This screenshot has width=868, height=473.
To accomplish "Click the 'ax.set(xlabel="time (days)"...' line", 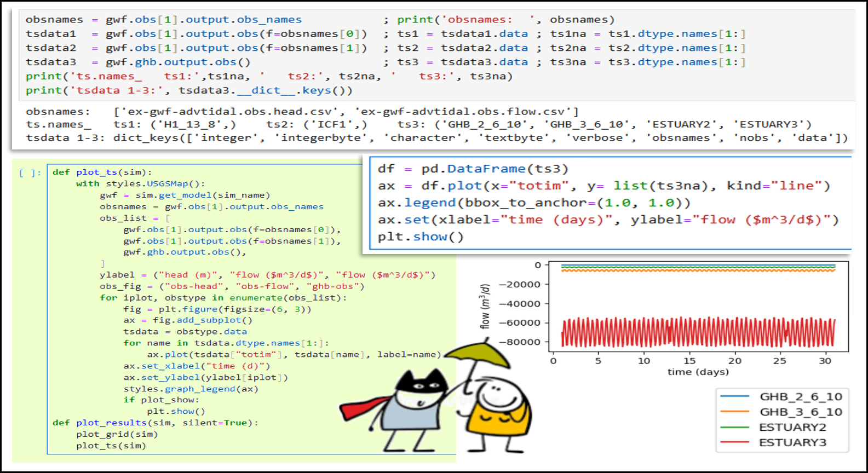I will coord(608,220).
